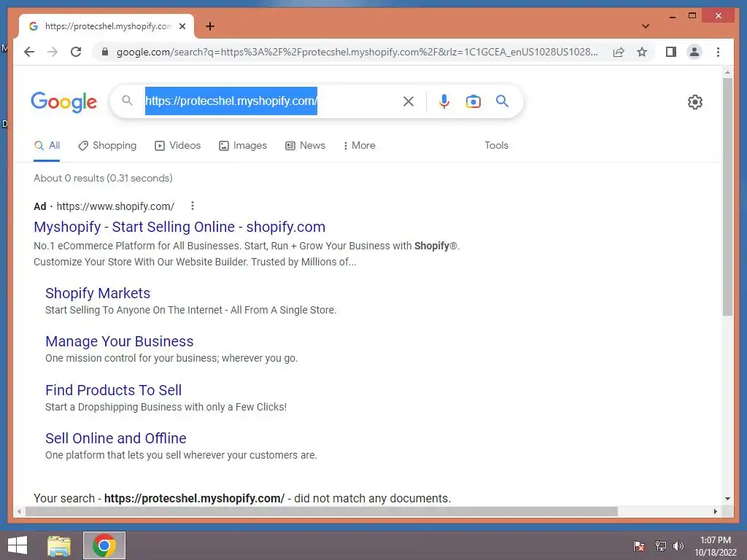
Task: Open the Shopify Markets link
Action: (98, 293)
